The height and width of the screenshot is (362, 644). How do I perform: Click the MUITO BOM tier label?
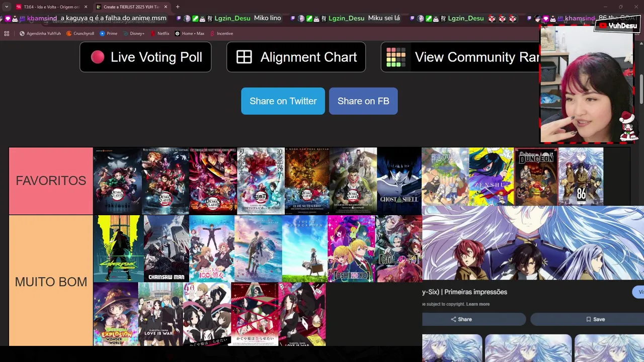click(51, 282)
